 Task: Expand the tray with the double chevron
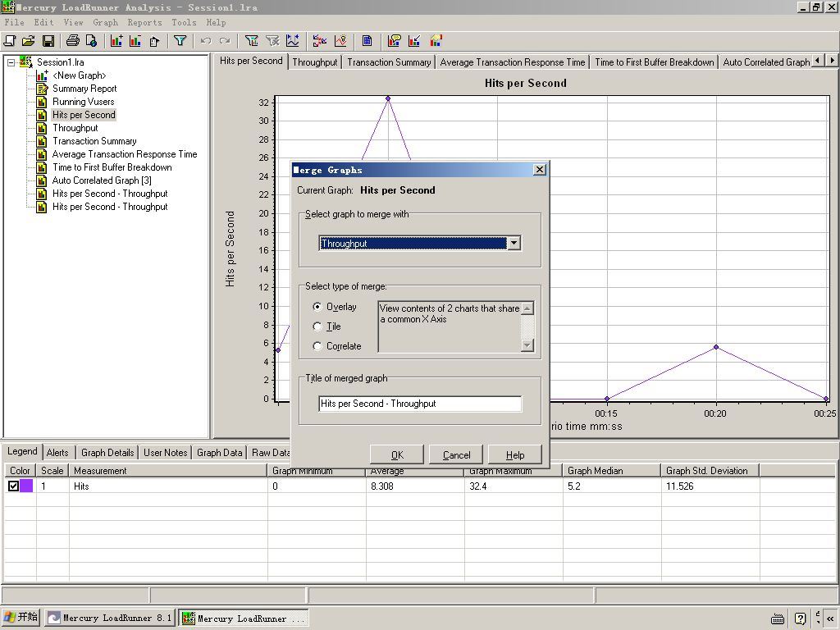[830, 619]
